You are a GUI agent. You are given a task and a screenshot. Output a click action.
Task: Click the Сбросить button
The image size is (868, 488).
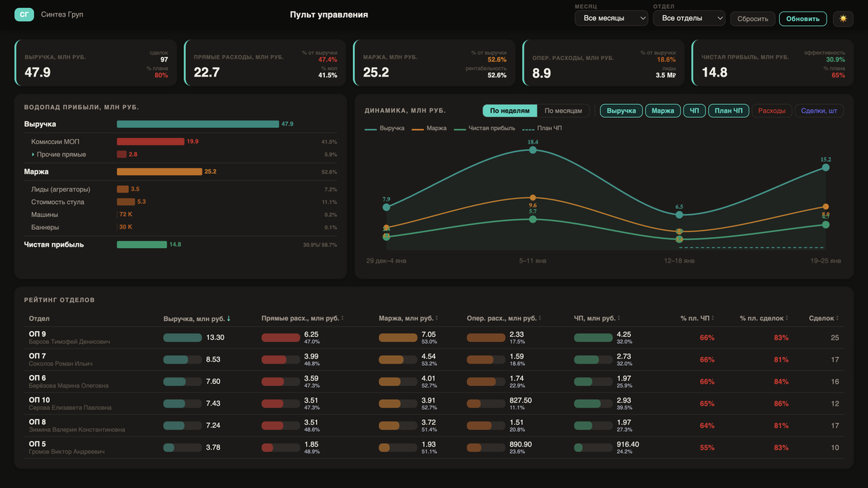752,19
